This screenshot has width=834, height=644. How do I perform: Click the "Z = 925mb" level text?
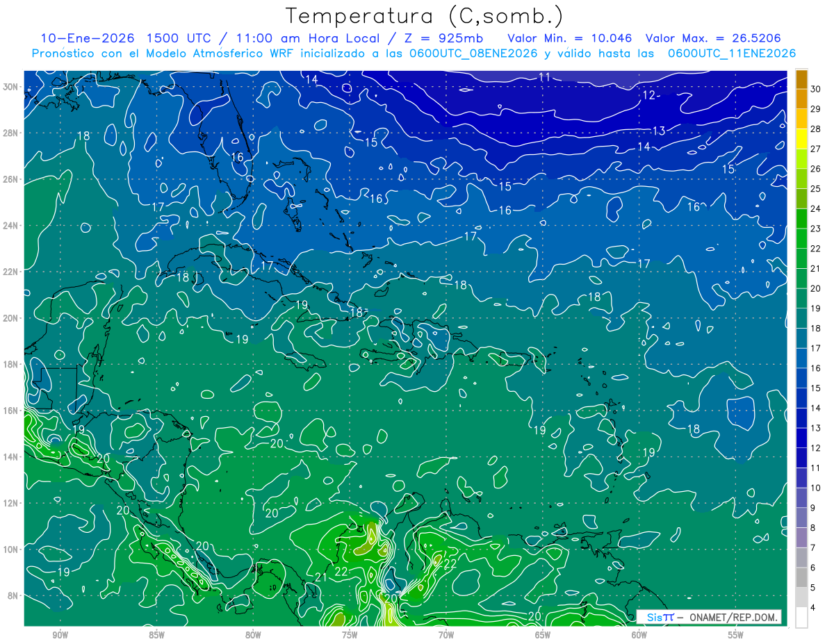[443, 38]
